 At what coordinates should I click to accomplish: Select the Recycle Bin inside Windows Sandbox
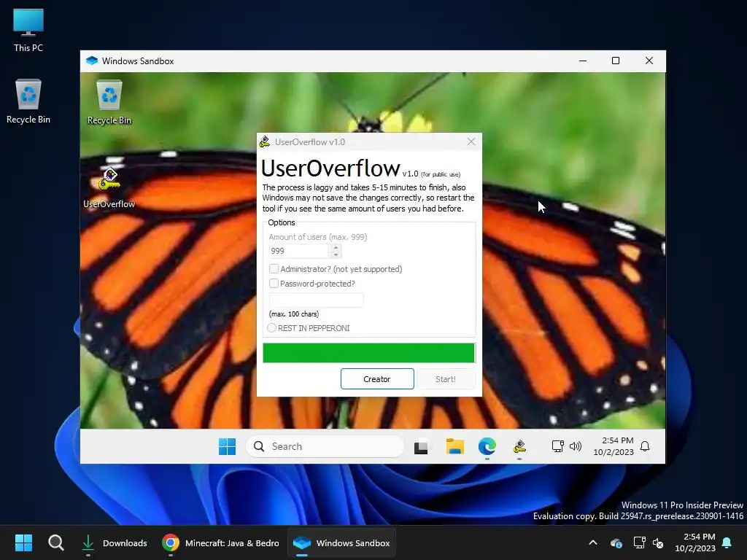point(109,102)
